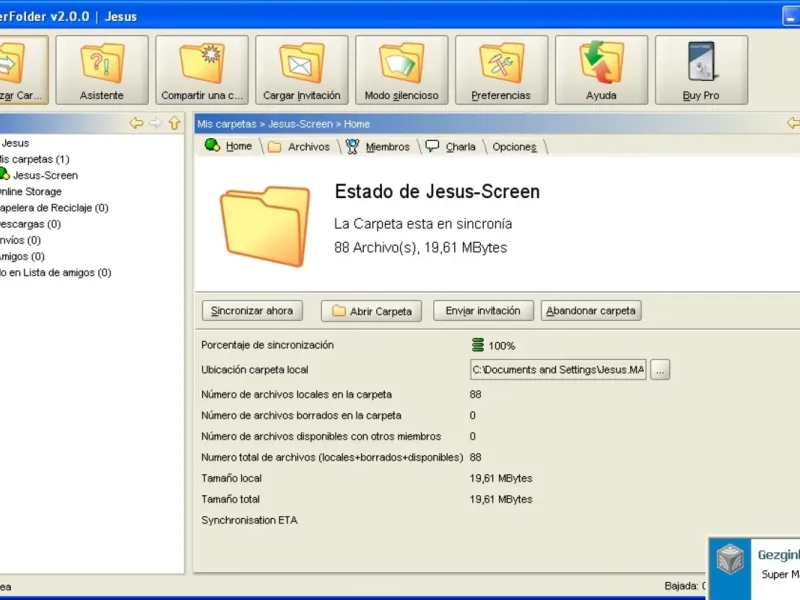Click the Enviar invitación button
This screenshot has height=600, width=800.
point(483,311)
